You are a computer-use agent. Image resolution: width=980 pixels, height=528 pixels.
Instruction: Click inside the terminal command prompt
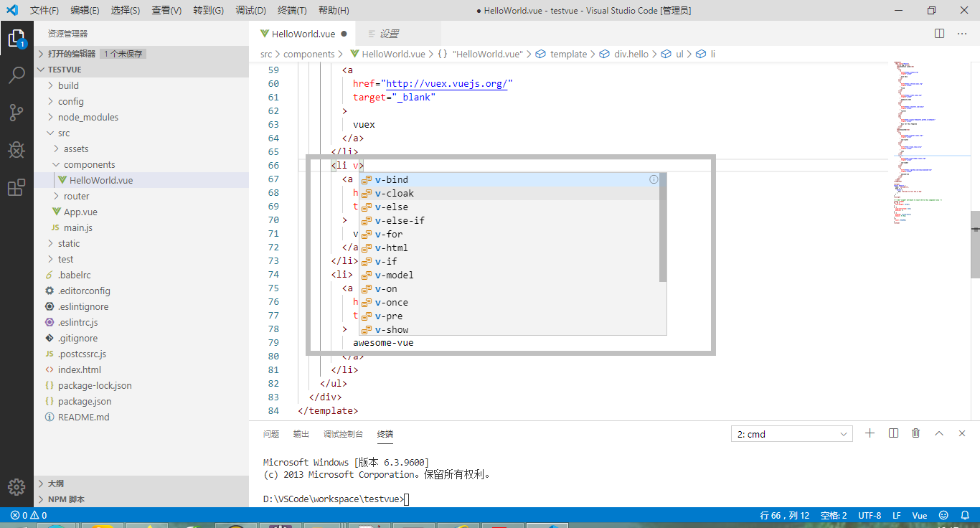pos(407,499)
